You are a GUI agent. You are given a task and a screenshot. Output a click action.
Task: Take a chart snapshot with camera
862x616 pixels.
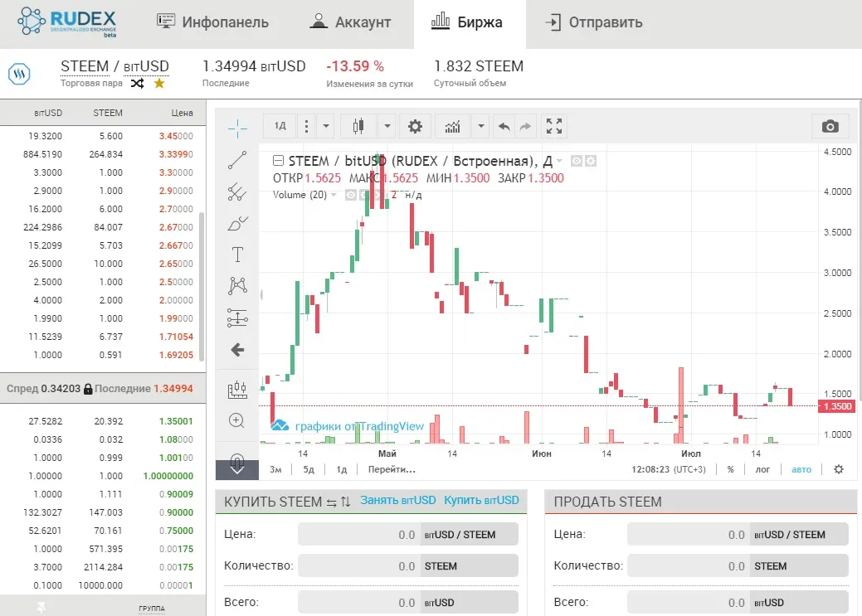[830, 126]
